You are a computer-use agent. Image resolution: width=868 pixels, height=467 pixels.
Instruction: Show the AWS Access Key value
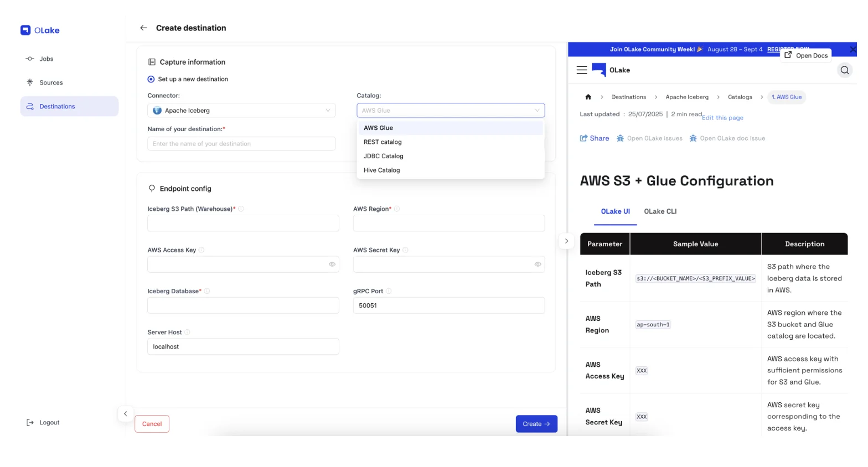click(332, 264)
